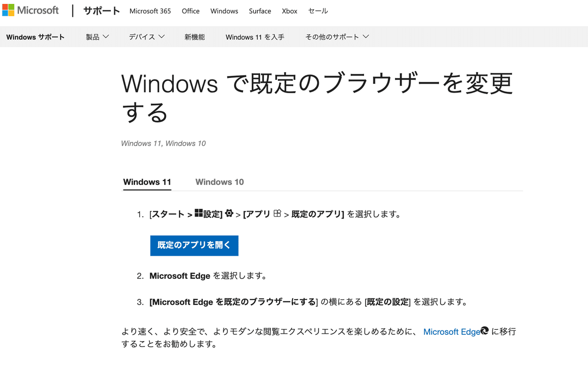Switch to the Windows 10 tab

[220, 182]
